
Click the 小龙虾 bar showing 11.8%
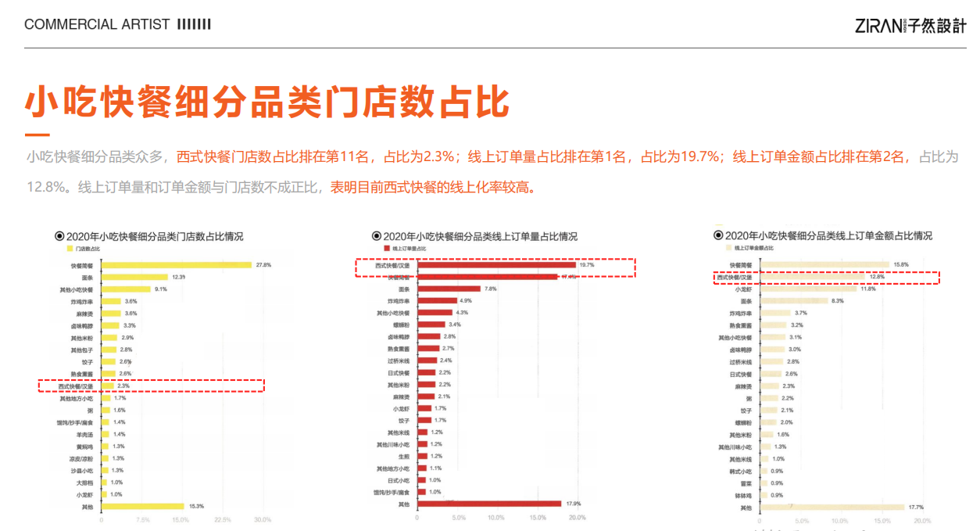tap(810, 289)
